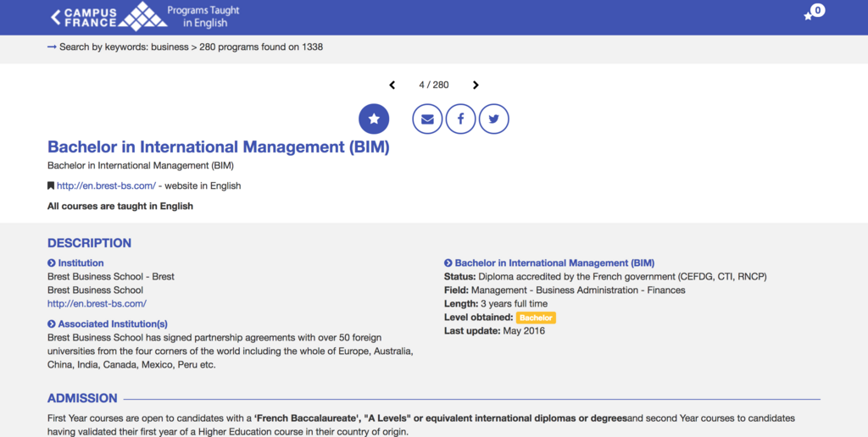Click the First Year courses admission paragraph
This screenshot has height=437, width=868.
[421, 425]
